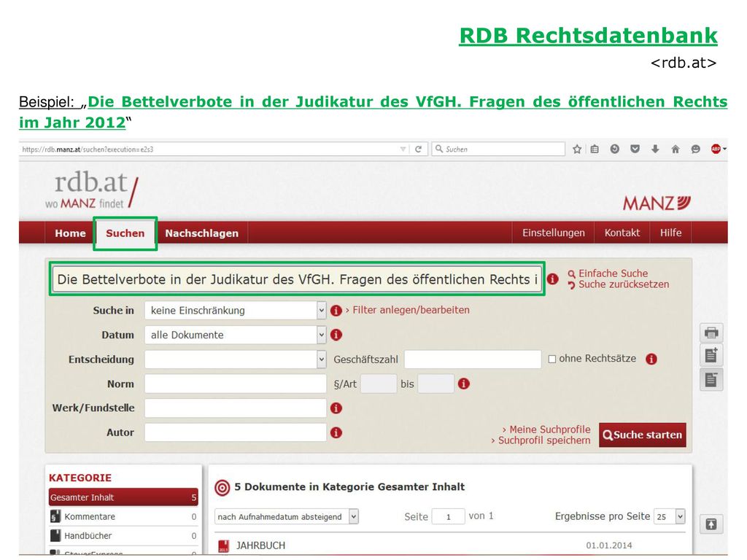Image resolution: width=747 pixels, height=560 pixels.
Task: Click the Geschäftszahl input field
Action: (473, 359)
